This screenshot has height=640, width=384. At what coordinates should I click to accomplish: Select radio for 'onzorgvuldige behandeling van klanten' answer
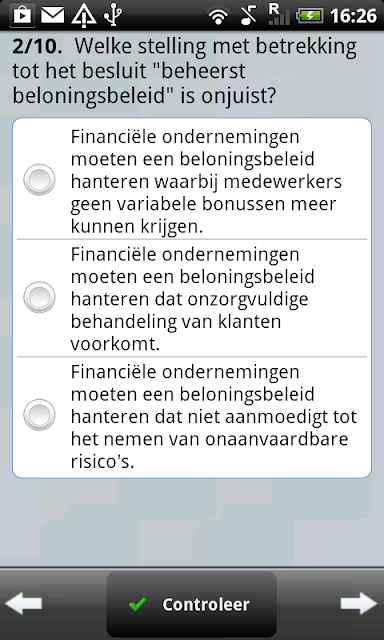39,297
